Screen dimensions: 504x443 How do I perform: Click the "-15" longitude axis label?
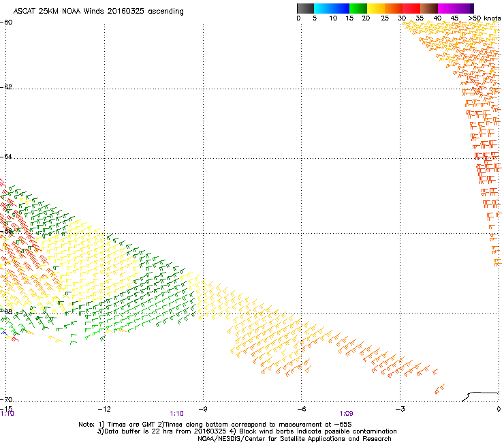tap(6, 409)
